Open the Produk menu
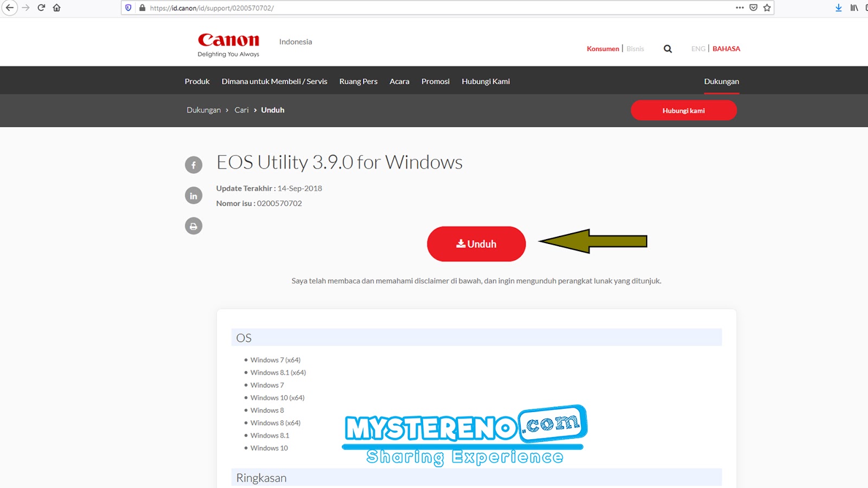 [197, 81]
